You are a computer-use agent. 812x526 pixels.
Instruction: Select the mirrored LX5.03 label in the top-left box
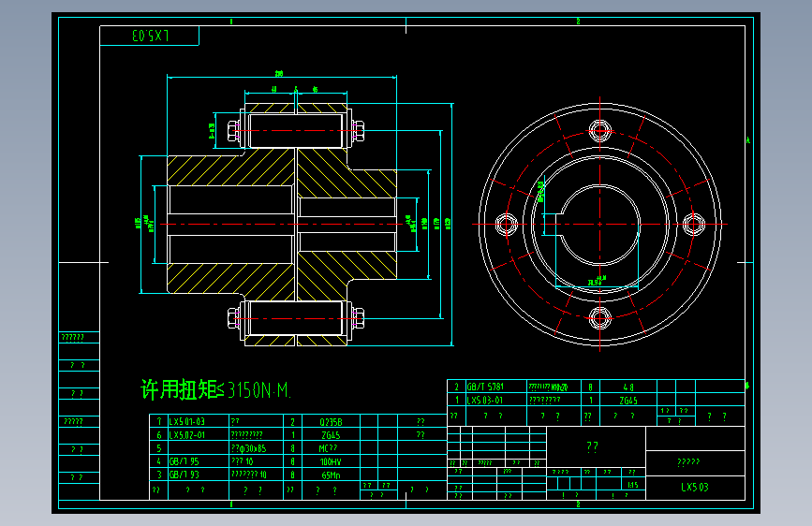(150, 36)
